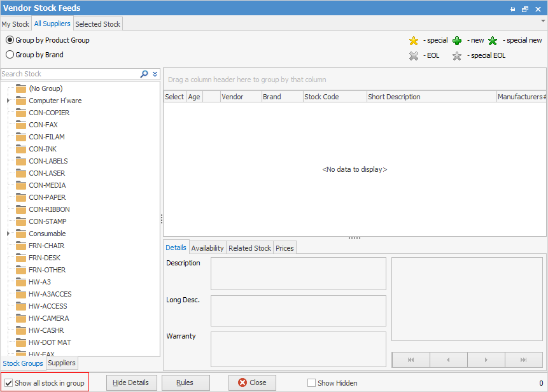
Task: Go to first record navigation button
Action: [x=411, y=360]
